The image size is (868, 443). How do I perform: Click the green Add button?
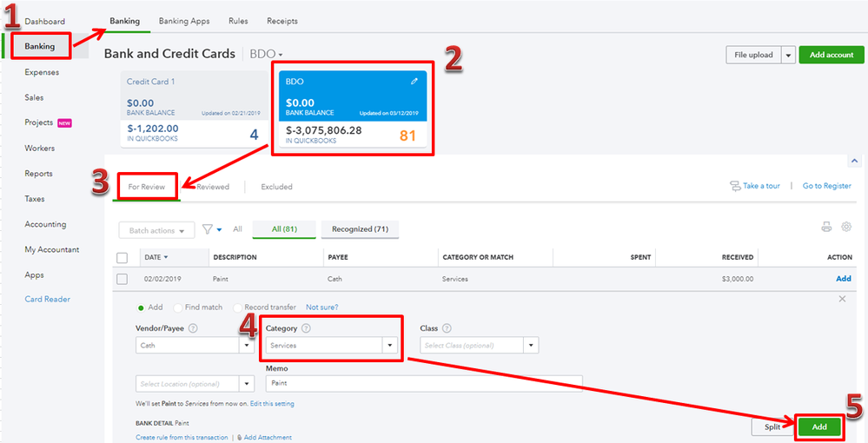coord(819,426)
